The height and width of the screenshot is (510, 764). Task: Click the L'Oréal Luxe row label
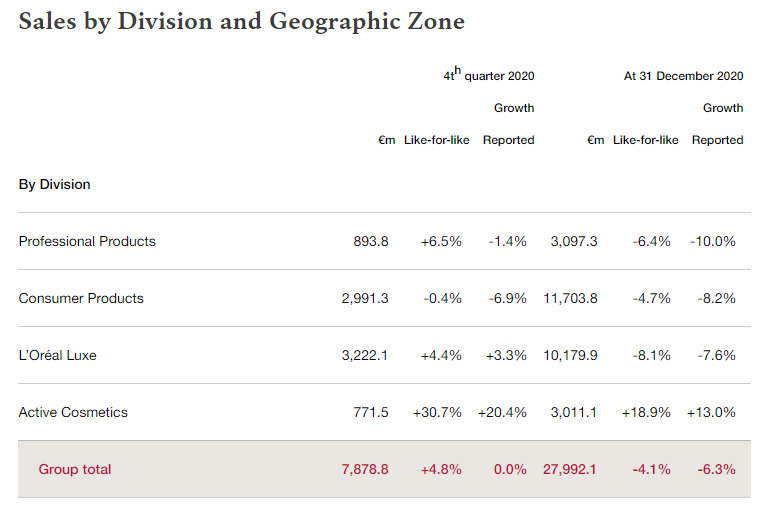57,355
